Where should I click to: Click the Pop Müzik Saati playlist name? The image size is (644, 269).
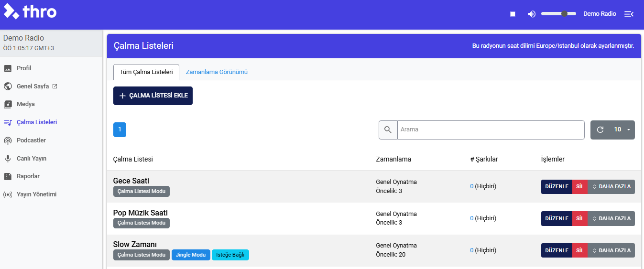(141, 213)
